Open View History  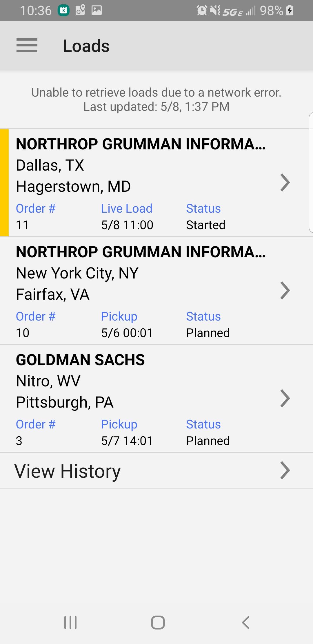(68, 471)
